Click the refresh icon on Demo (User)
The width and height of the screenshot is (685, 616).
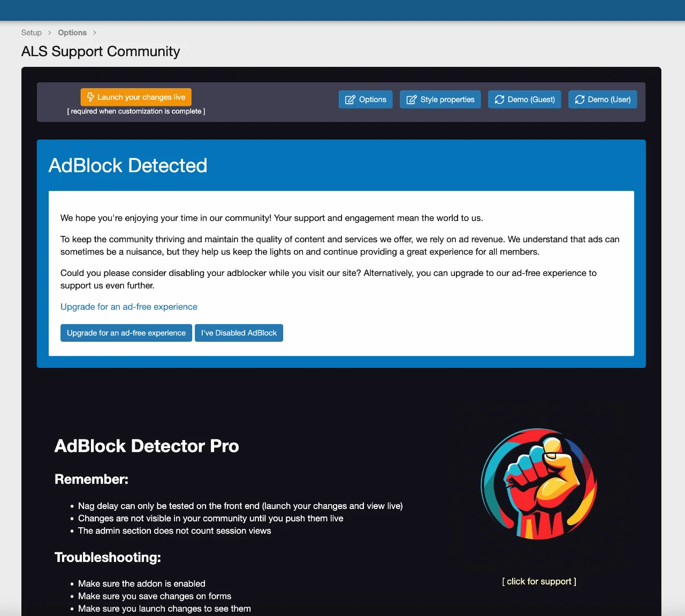tap(580, 99)
